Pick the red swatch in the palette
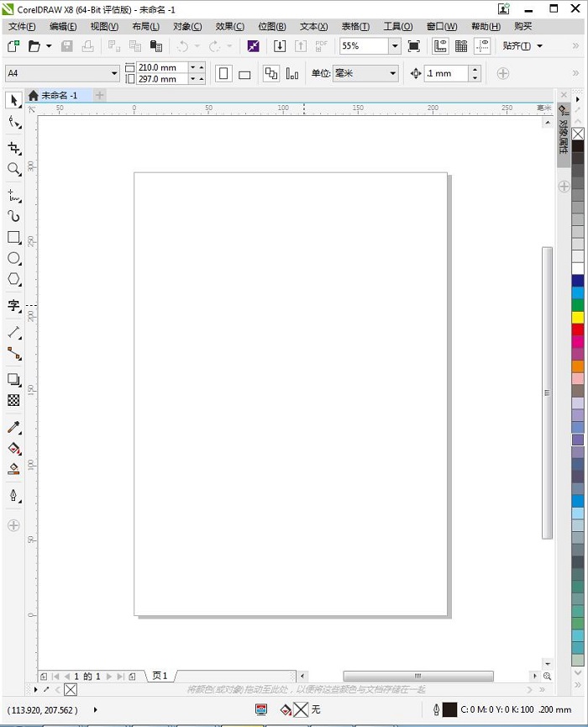Image resolution: width=588 pixels, height=727 pixels. coord(578,329)
